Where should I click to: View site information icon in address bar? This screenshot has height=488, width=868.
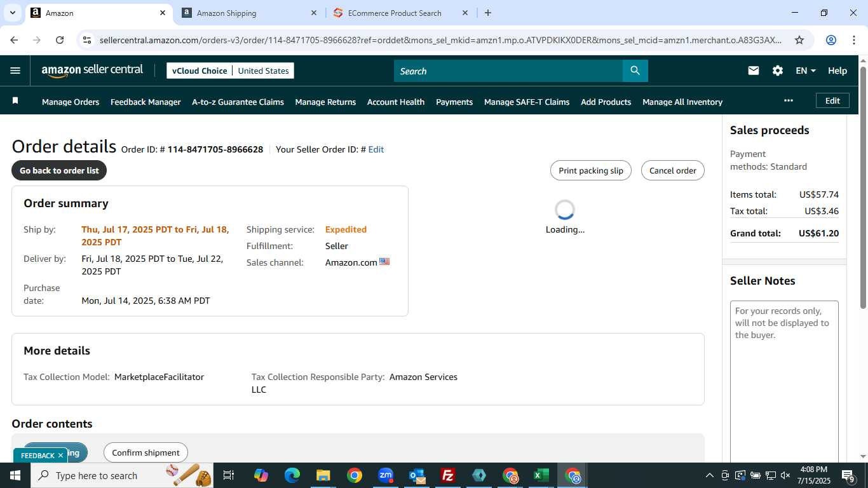coord(87,40)
